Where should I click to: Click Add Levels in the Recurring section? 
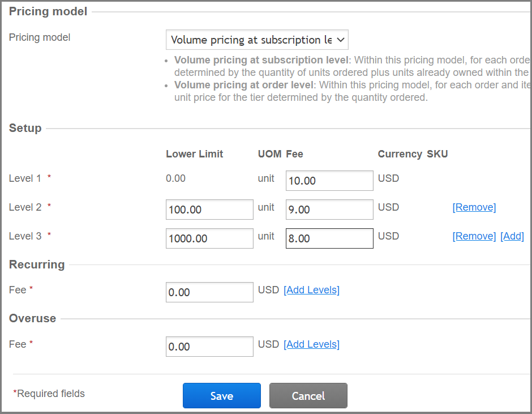coord(311,289)
